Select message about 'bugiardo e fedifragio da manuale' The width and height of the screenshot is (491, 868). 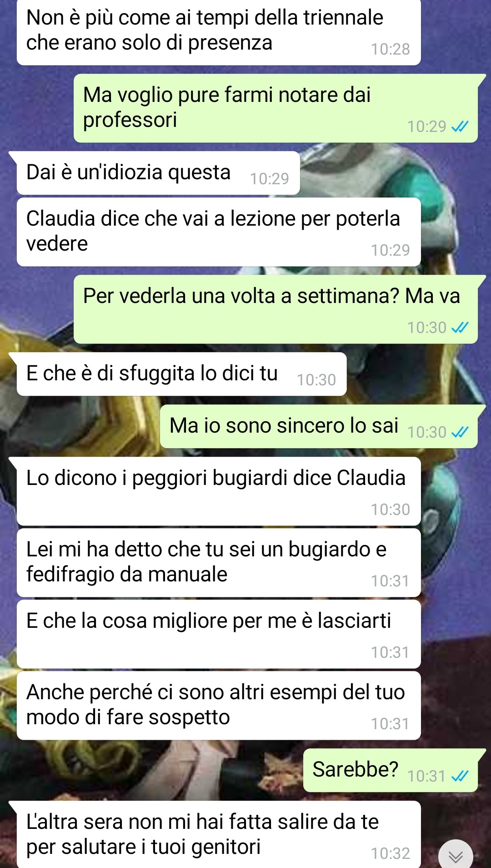(219, 563)
